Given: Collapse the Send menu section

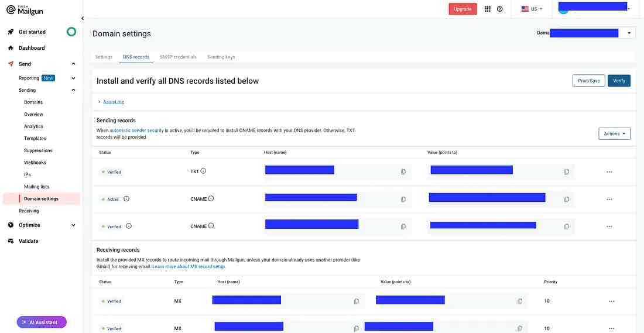Looking at the screenshot, I should tap(74, 64).
